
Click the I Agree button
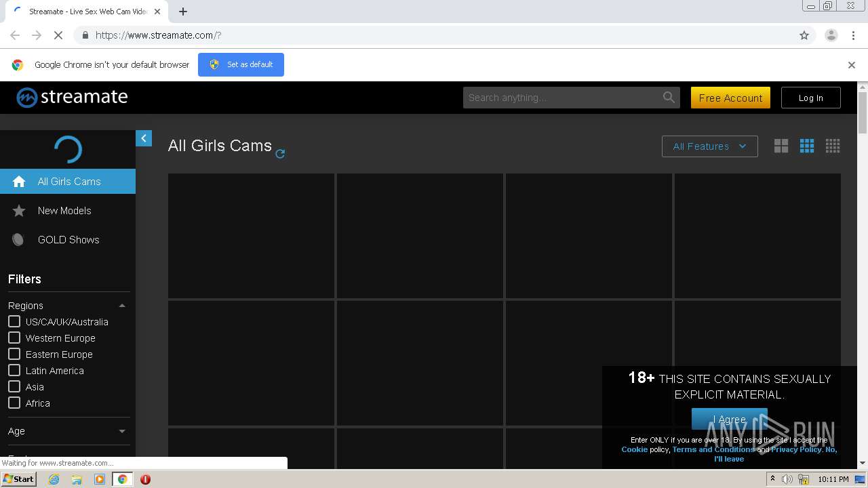coord(730,419)
